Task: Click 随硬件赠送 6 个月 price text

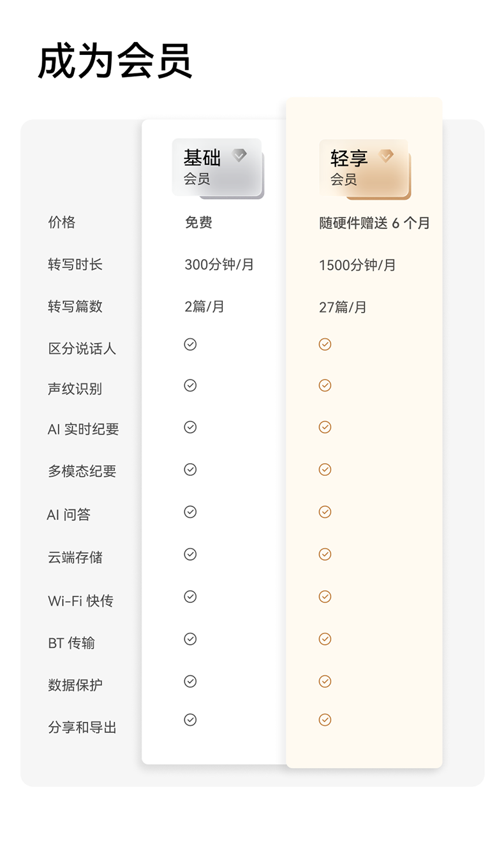Action: click(x=374, y=223)
